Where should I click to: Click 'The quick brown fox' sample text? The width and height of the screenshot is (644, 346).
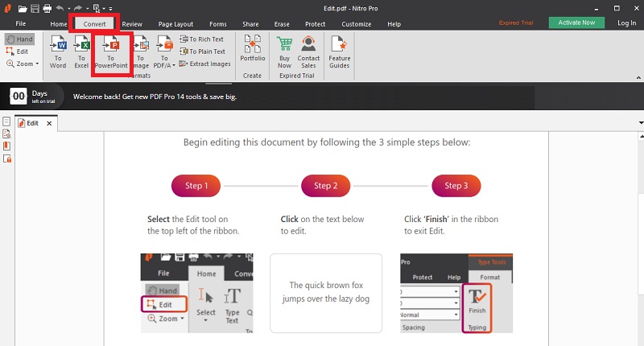[x=326, y=292]
